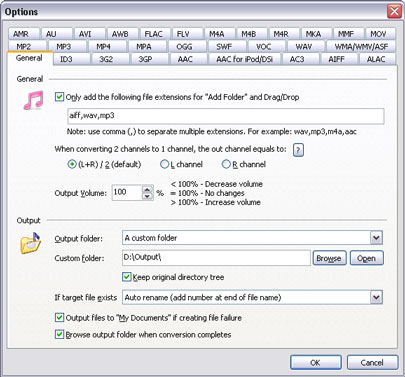
Task: Open the question mark help button
Action: point(298,150)
